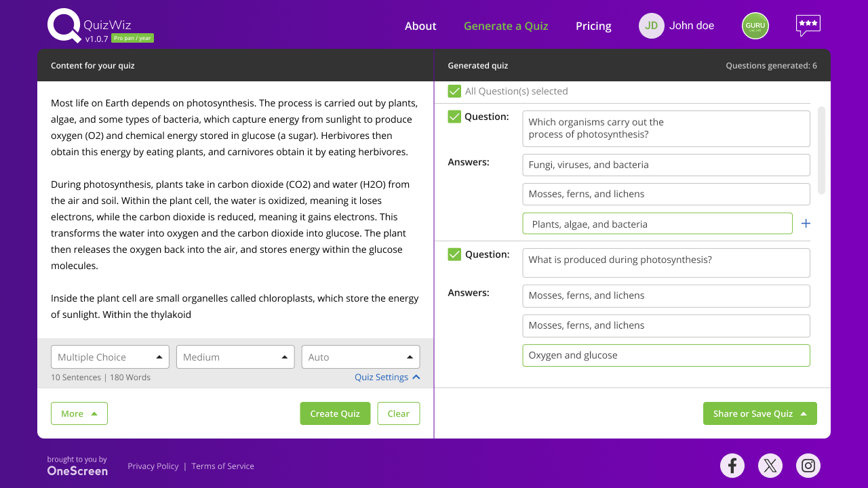Open the JD user avatar
The height and width of the screenshot is (488, 868).
(x=651, y=26)
